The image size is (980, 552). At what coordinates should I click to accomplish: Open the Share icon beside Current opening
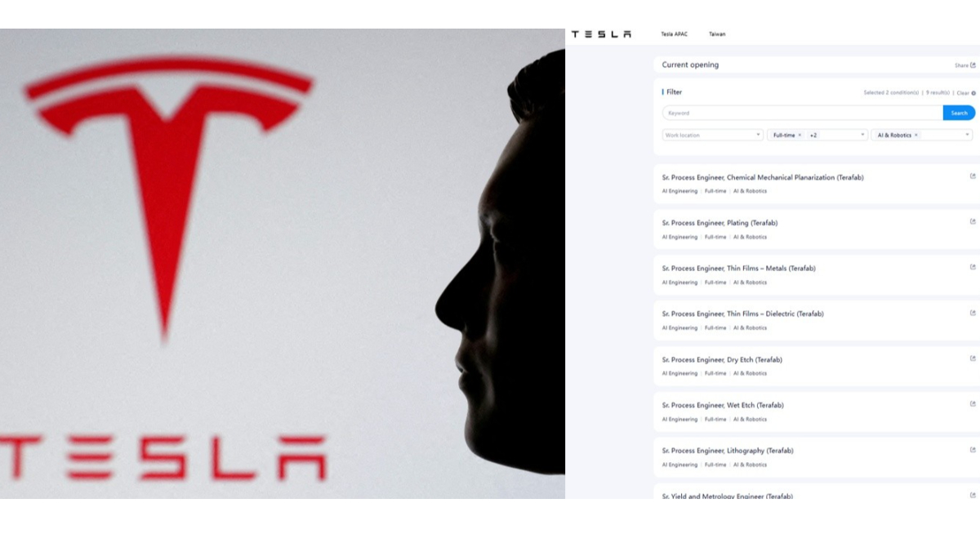coord(973,65)
